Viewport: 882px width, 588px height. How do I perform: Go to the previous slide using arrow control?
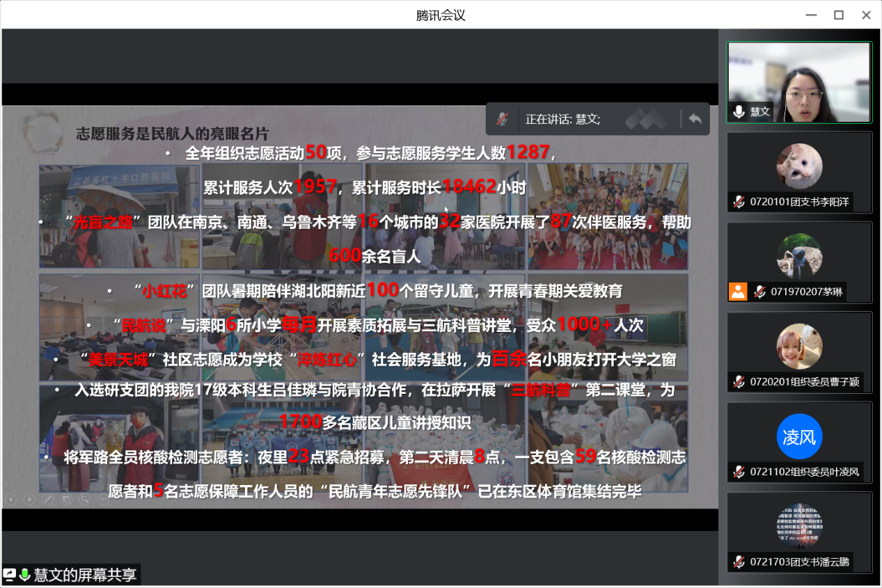point(11,499)
